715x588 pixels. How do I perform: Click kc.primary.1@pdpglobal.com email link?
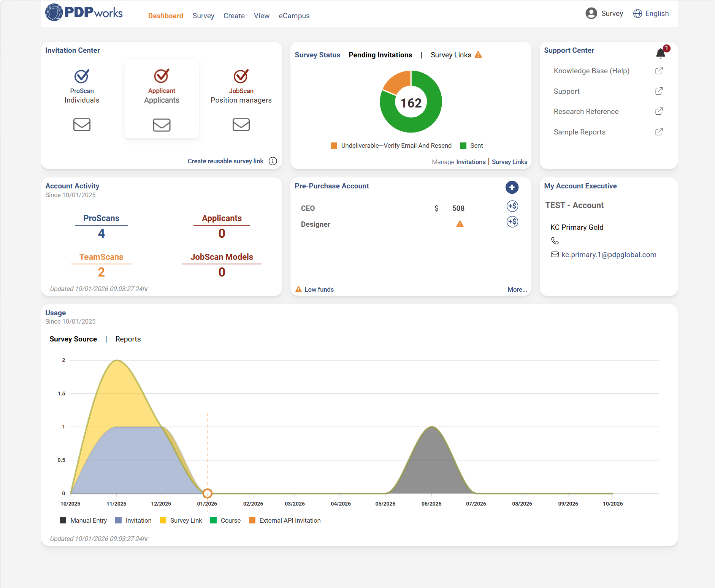click(609, 255)
